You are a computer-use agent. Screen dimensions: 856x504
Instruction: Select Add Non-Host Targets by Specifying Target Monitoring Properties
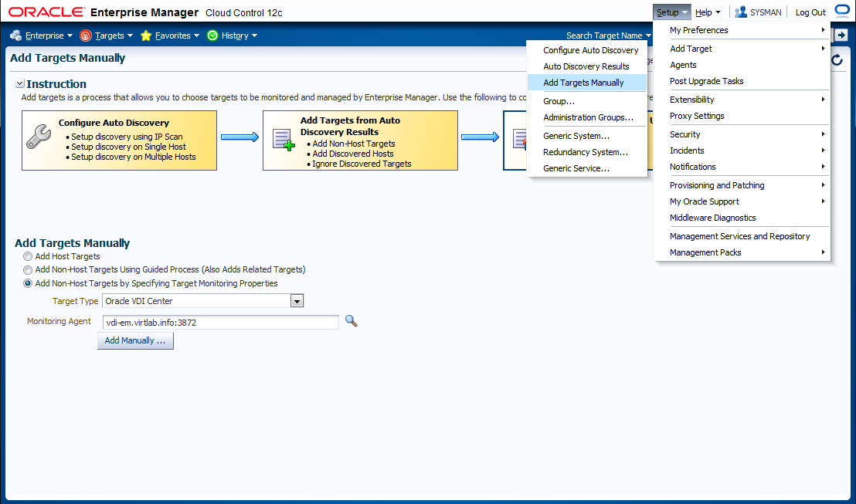27,283
